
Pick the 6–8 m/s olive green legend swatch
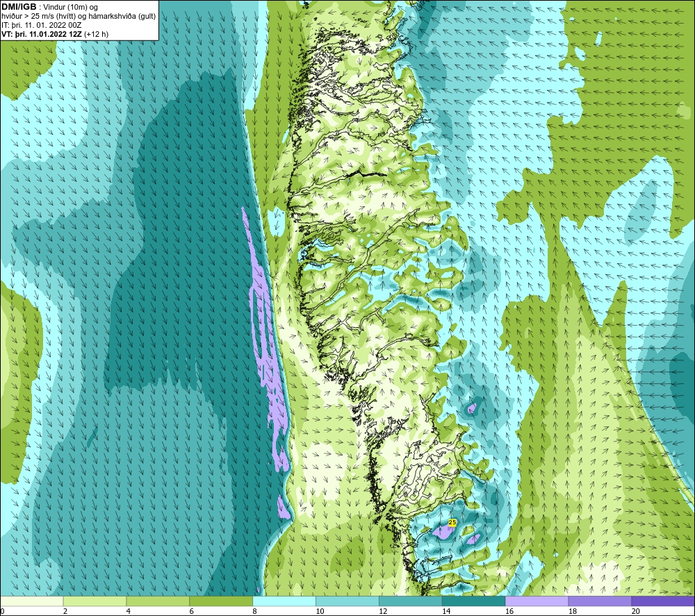221,601
